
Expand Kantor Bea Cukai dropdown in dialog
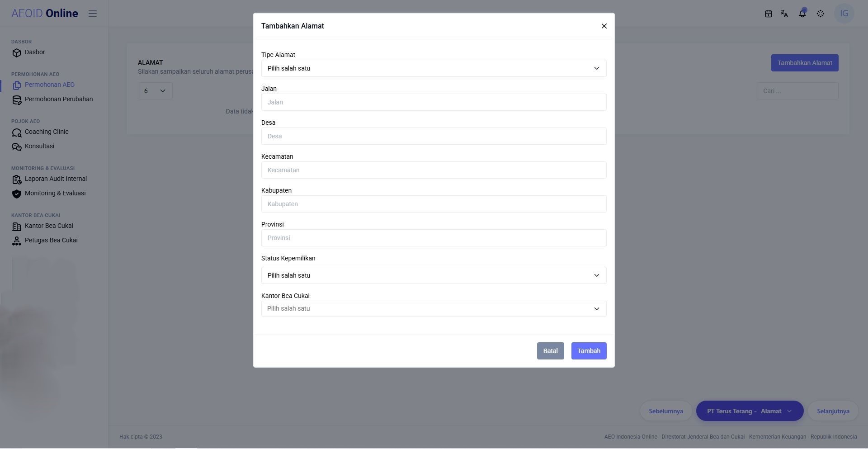point(434,309)
